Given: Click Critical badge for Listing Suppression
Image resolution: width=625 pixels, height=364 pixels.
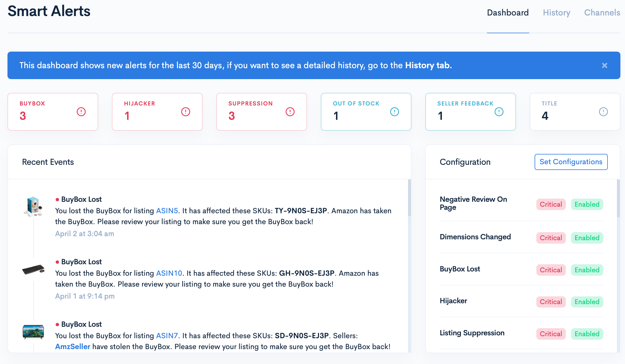Looking at the screenshot, I should pyautogui.click(x=551, y=334).
